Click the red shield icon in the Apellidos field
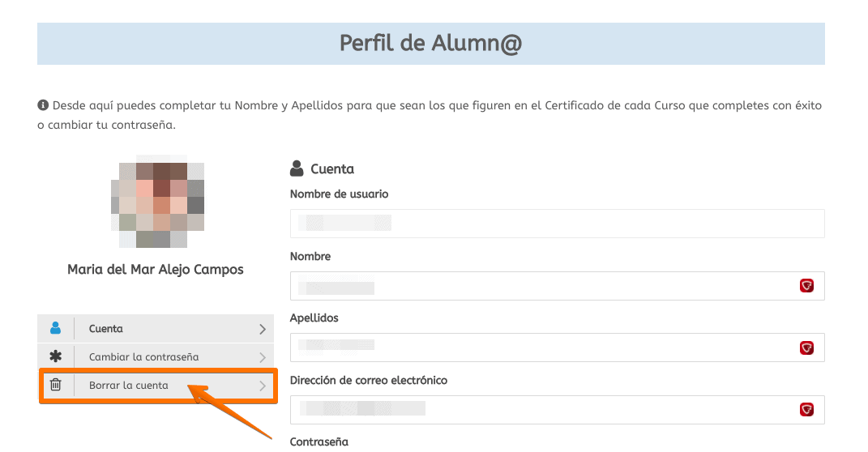The height and width of the screenshot is (452, 868). (x=806, y=348)
